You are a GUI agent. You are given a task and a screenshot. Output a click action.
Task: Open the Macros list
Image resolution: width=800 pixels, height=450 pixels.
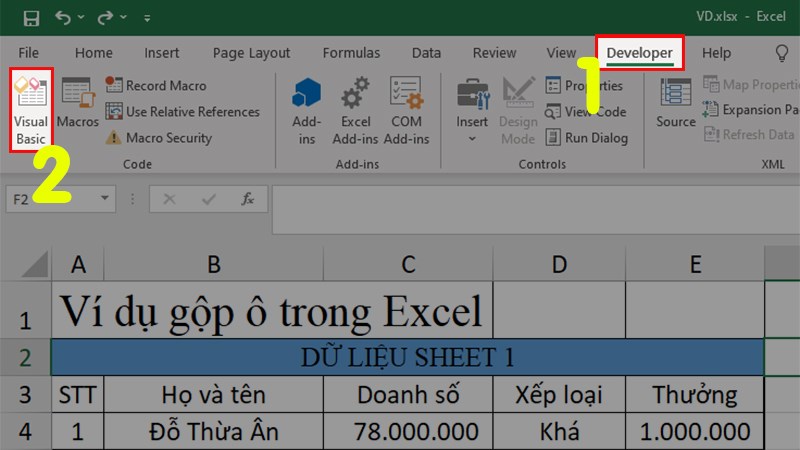tap(78, 103)
